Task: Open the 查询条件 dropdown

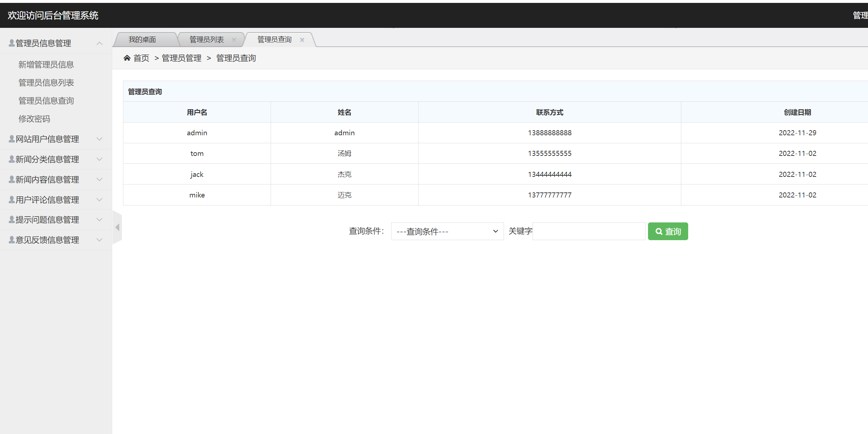Action: tap(447, 231)
